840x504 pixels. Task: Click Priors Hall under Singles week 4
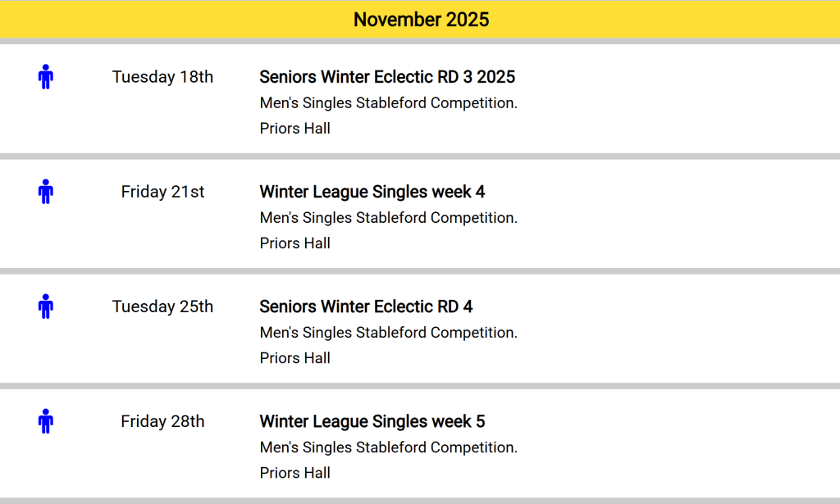click(294, 243)
